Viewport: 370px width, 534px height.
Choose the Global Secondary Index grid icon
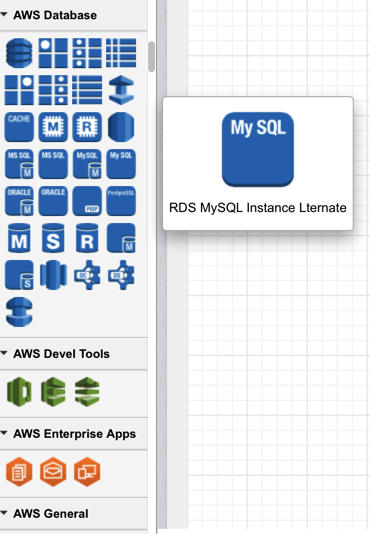[x=121, y=53]
